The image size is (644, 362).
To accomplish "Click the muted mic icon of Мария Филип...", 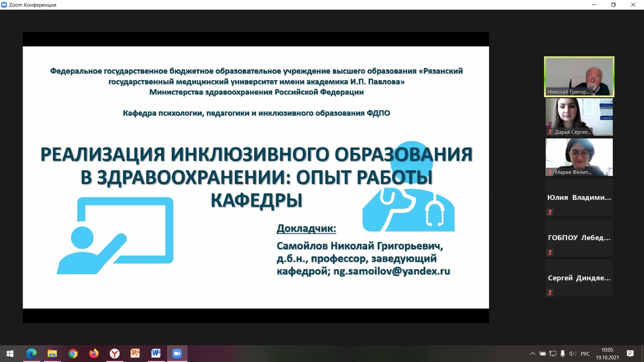I will coord(550,172).
